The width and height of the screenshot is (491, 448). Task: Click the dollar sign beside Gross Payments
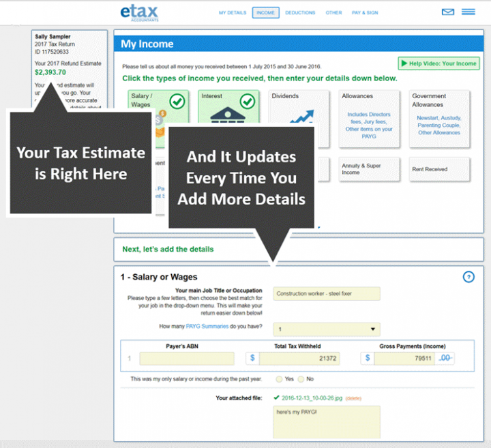pos(368,358)
